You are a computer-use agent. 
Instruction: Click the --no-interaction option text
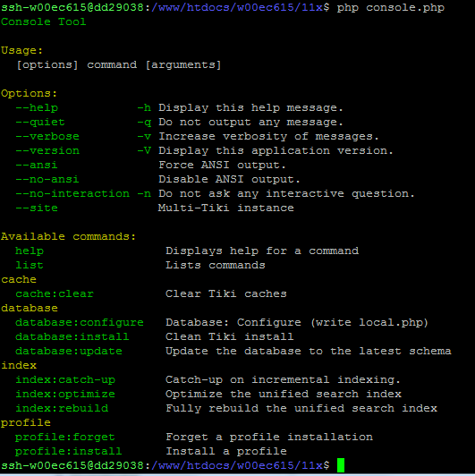tap(72, 193)
